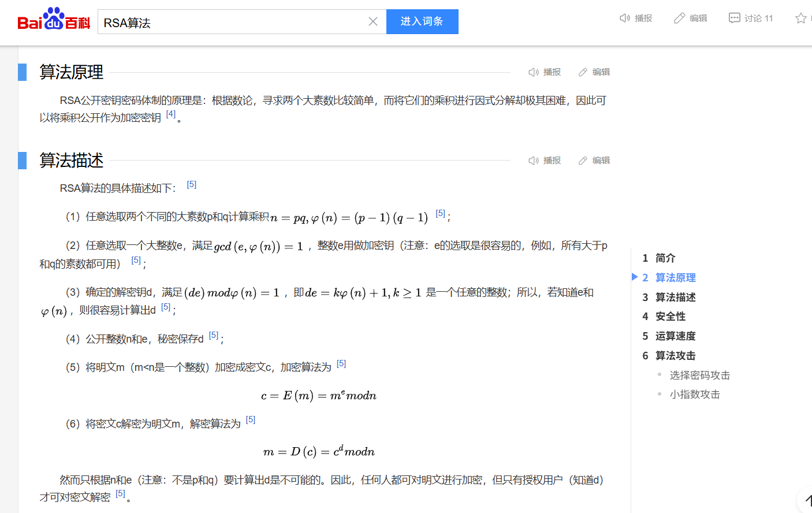Open citation [4] in 算法原理 paragraph
812x513 pixels.
point(170,114)
